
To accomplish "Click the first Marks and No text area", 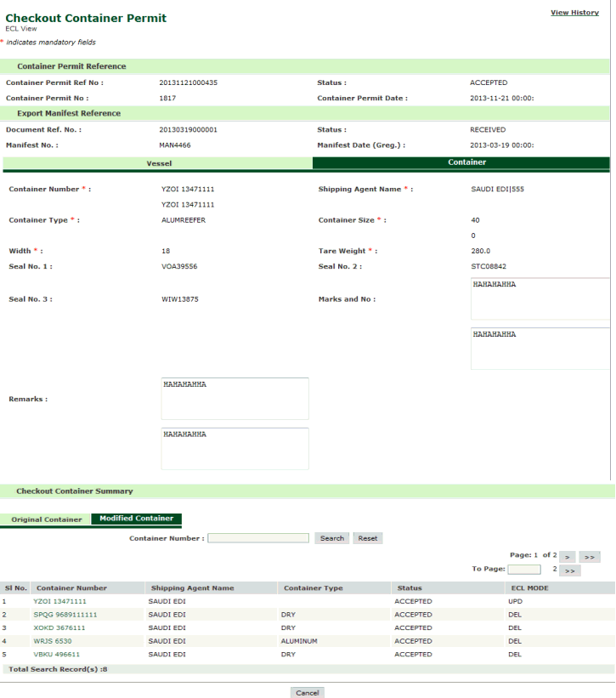I will (x=540, y=298).
